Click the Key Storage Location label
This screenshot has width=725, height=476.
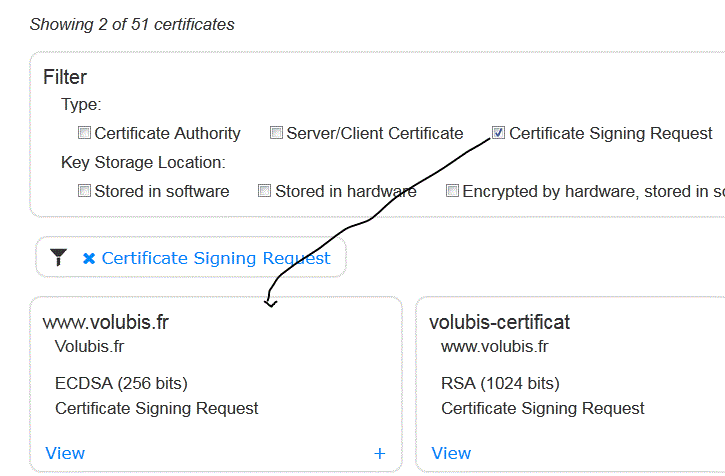[x=143, y=162]
